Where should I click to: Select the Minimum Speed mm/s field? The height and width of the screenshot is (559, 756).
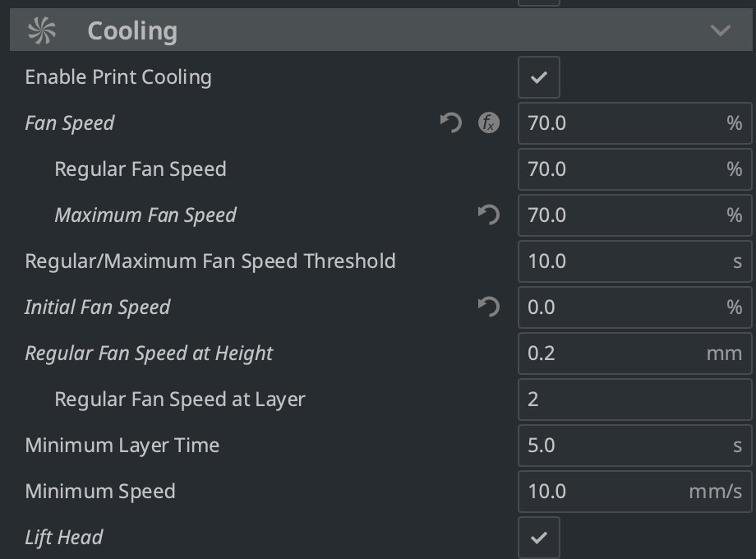pos(634,492)
